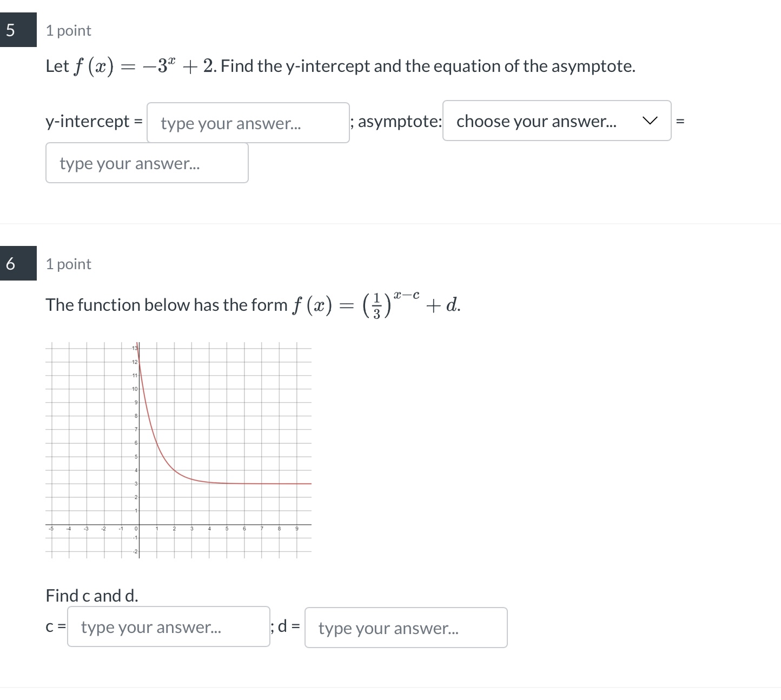The image size is (781, 700).
Task: Click the "Find c and d" text
Action: [92, 595]
